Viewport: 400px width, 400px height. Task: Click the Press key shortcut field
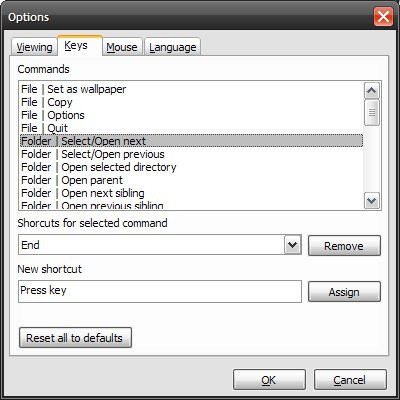coord(160,291)
